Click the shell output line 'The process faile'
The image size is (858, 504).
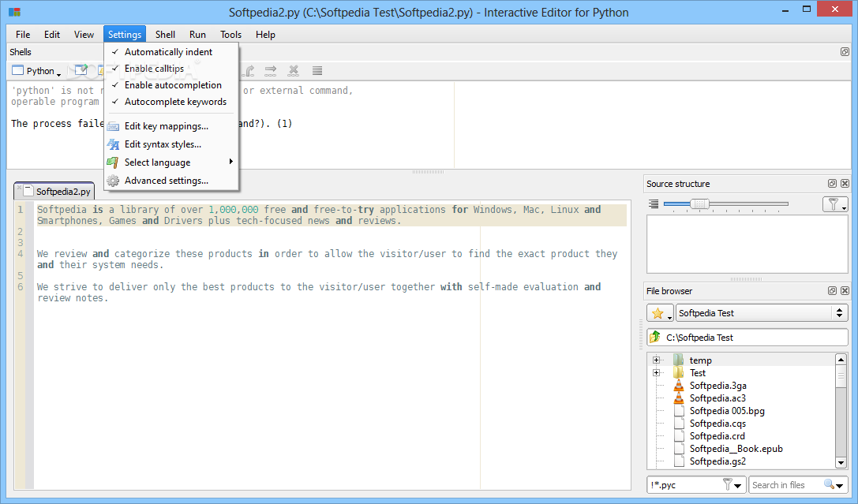tap(58, 124)
